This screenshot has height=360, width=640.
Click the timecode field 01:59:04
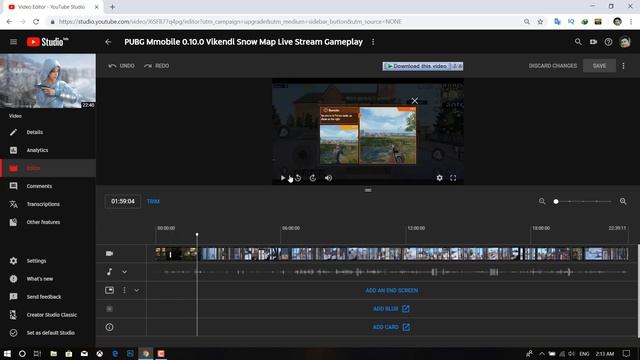(122, 201)
